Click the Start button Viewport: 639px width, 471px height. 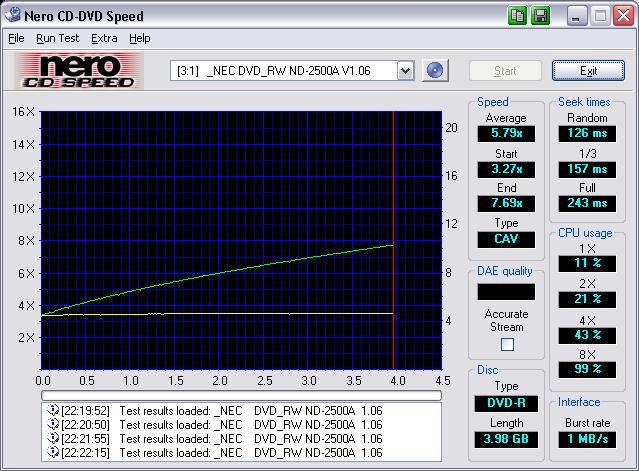(x=505, y=71)
